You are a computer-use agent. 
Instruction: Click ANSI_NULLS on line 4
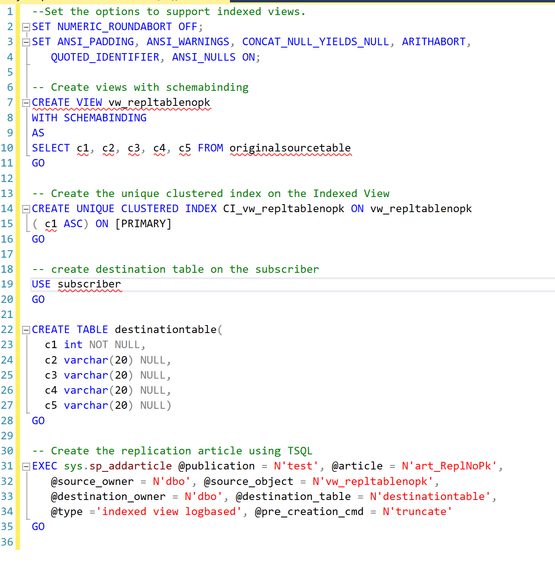click(x=204, y=57)
